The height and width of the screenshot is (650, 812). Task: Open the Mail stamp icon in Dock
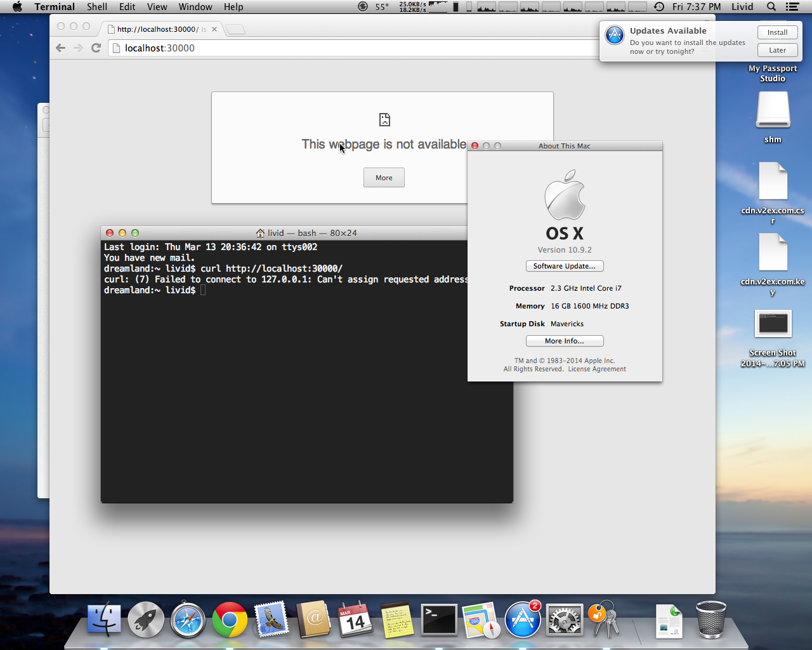272,620
